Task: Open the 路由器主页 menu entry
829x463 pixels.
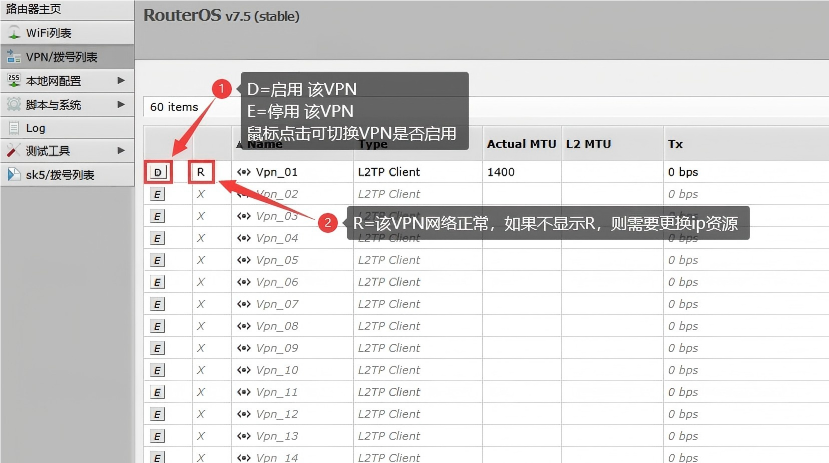Action: pyautogui.click(x=67, y=9)
